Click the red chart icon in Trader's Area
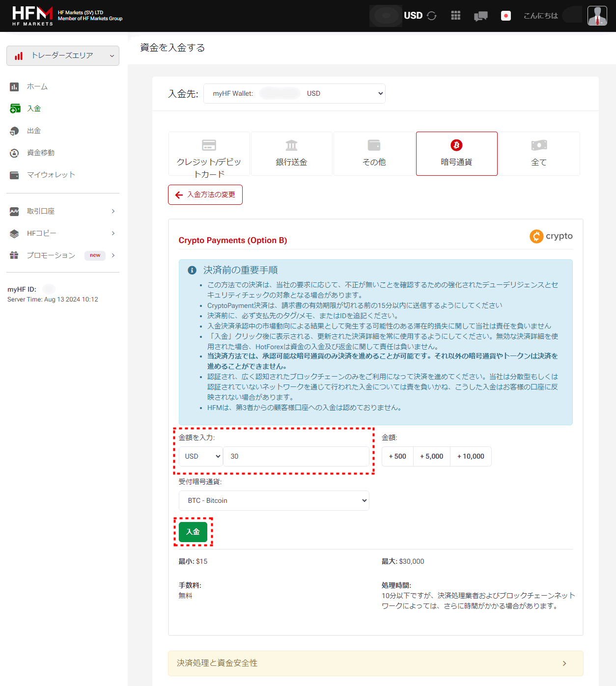 click(x=19, y=56)
